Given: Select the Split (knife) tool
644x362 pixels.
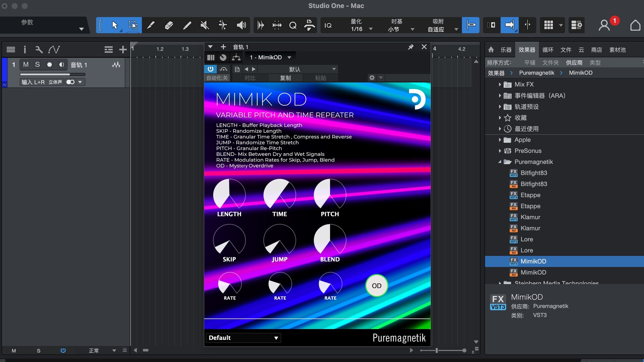Looking at the screenshot, I should pos(151,25).
